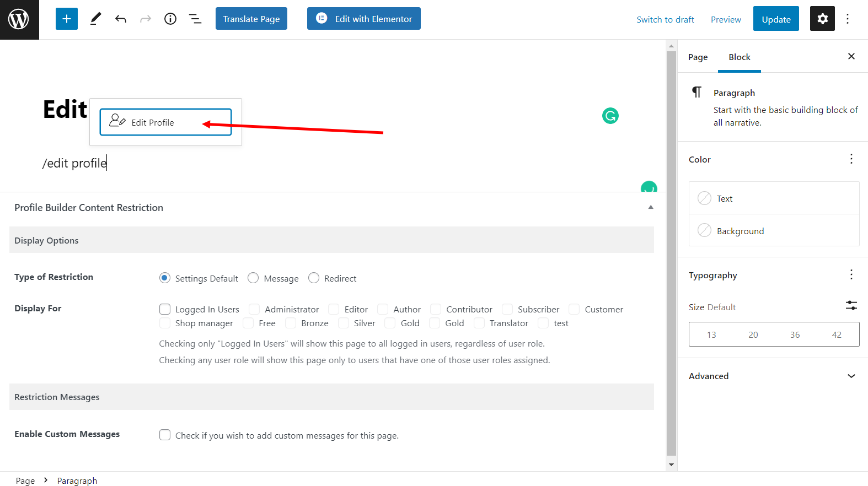Select Message restriction type

point(253,278)
